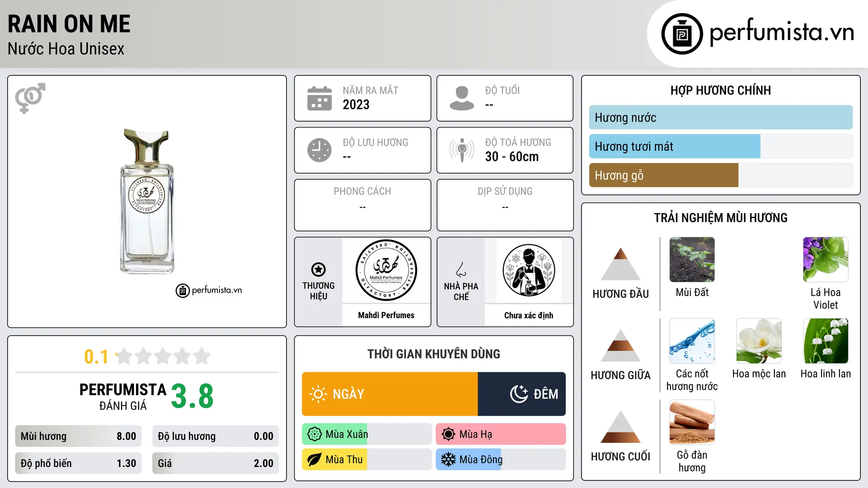Image resolution: width=868 pixels, height=488 pixels.
Task: Click the Ngày daytime bar
Action: (390, 394)
